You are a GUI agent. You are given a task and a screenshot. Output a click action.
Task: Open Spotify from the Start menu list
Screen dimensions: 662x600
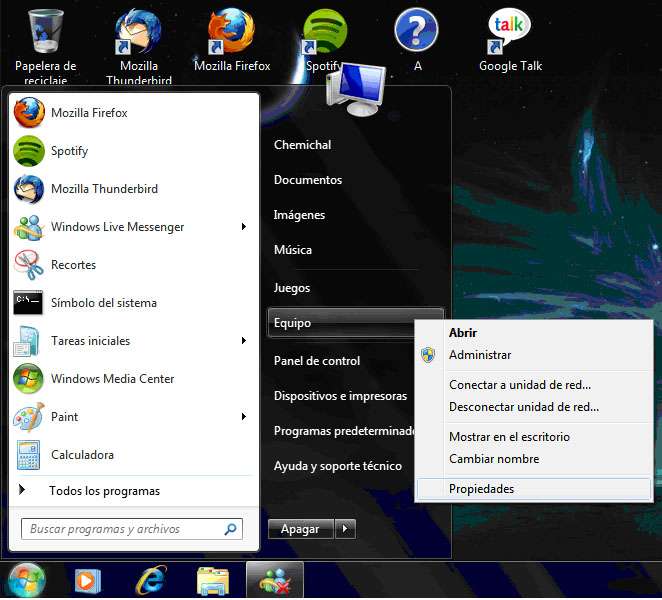point(69,151)
